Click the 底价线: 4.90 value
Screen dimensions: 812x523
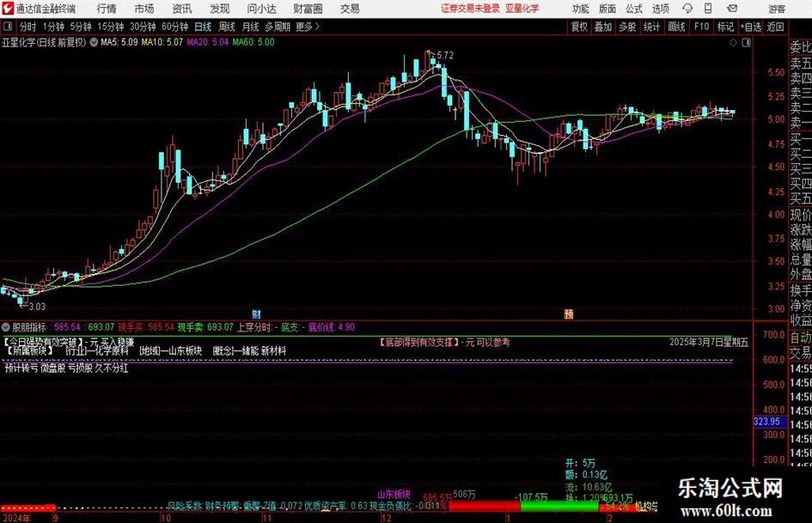point(332,327)
